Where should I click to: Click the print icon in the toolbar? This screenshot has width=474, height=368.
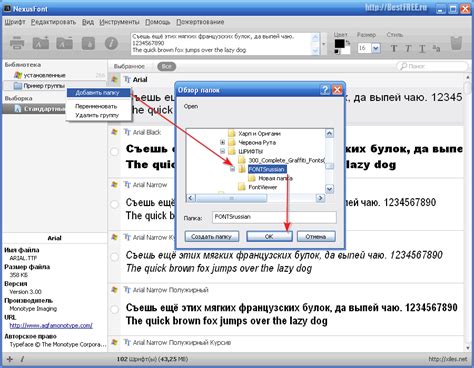coord(17,43)
